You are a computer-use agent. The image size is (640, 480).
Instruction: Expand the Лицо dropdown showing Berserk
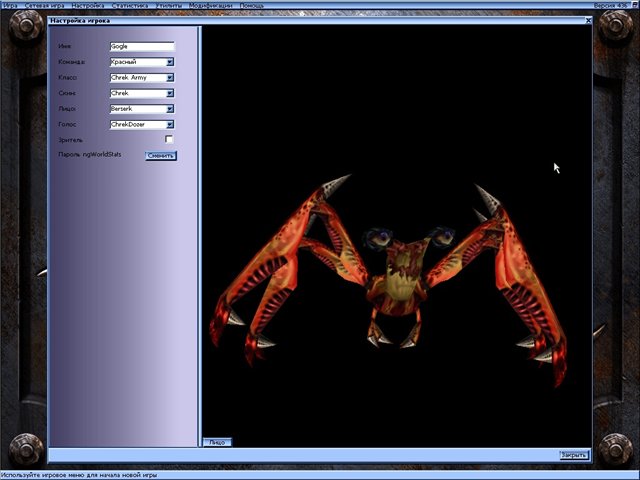pos(170,108)
